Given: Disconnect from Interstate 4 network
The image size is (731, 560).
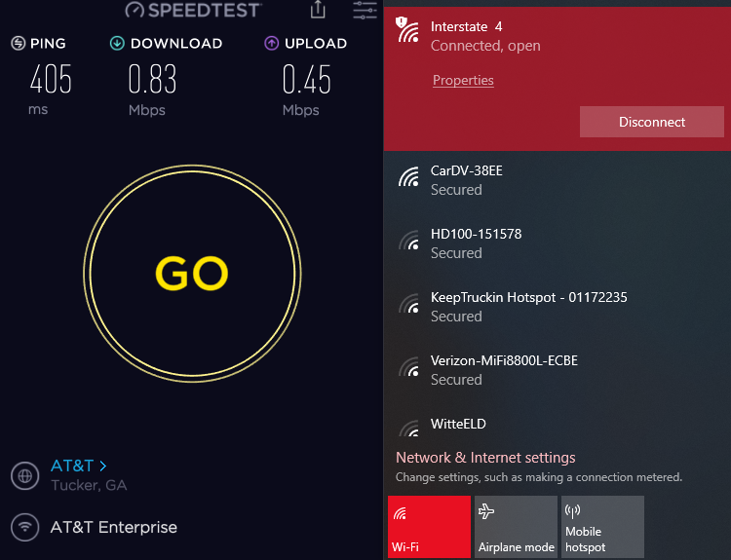Looking at the screenshot, I should [x=652, y=122].
